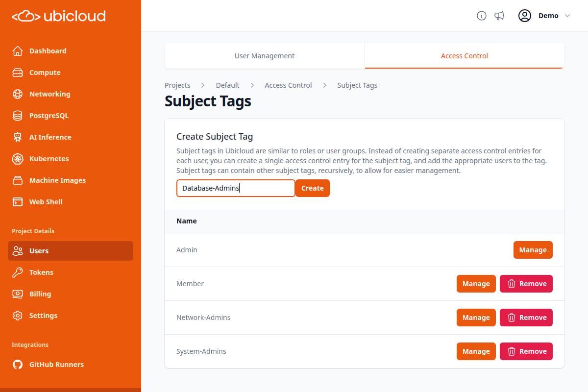Select the Access Control tab

pyautogui.click(x=465, y=56)
